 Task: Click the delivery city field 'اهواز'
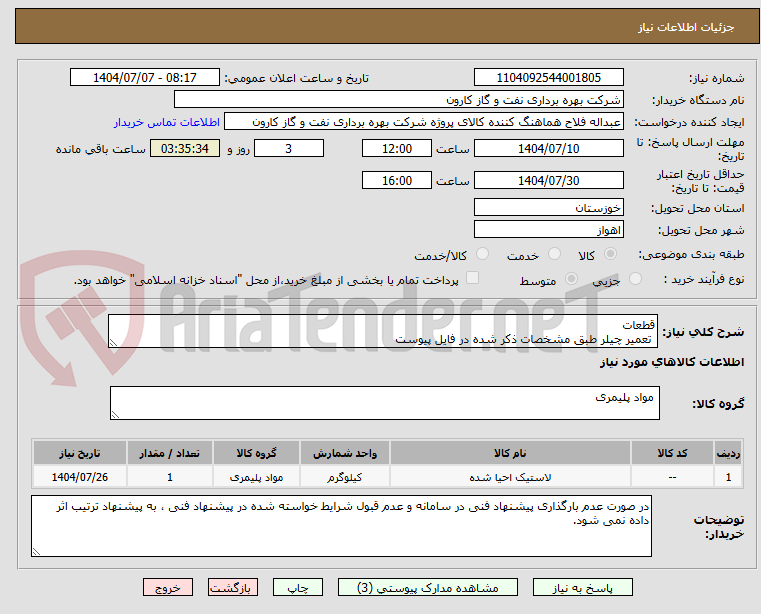tap(549, 230)
